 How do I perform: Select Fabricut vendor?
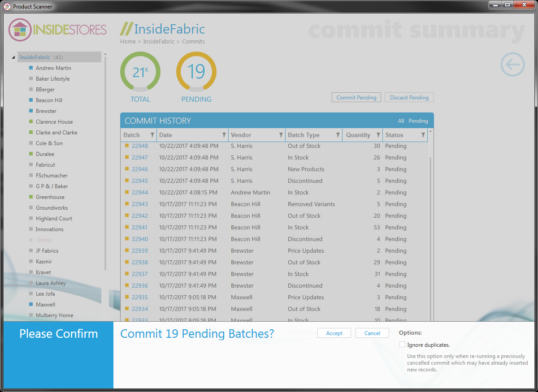45,165
